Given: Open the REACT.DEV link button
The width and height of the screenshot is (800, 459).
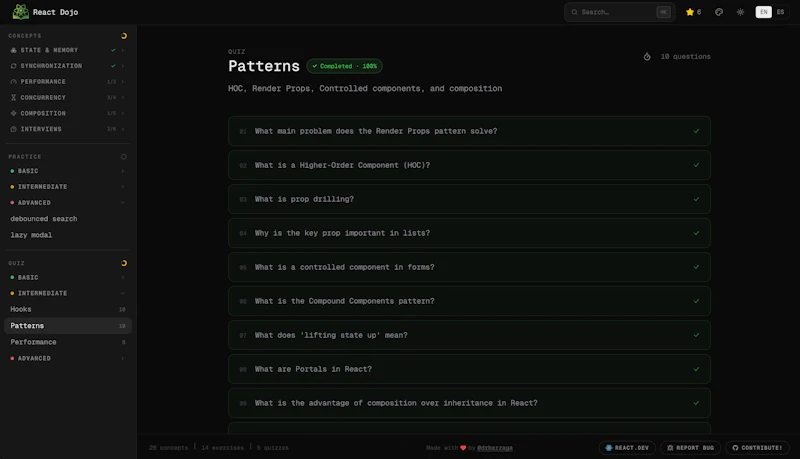Looking at the screenshot, I should 627,448.
